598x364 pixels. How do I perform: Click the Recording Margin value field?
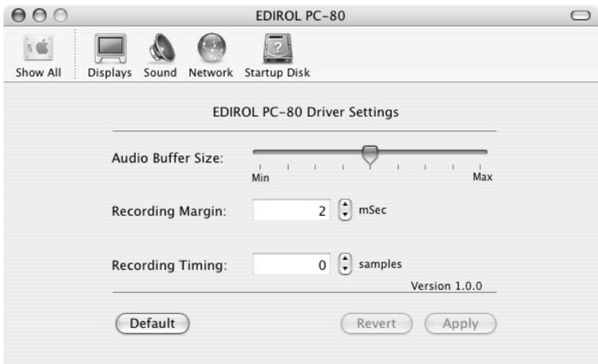click(290, 211)
